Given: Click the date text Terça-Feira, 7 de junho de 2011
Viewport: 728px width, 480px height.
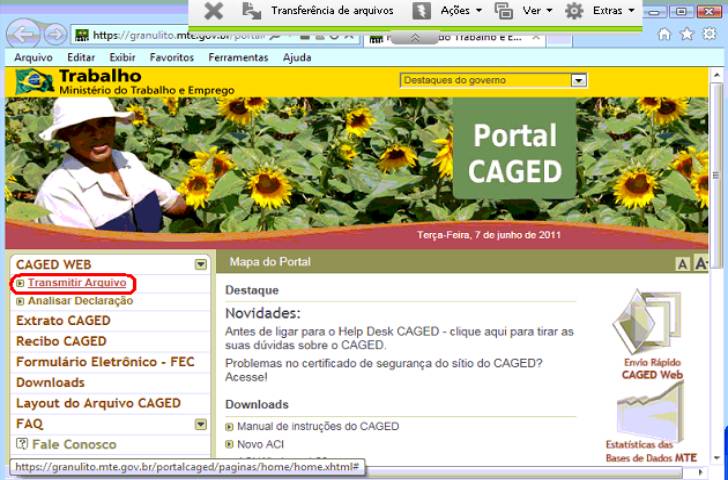Looking at the screenshot, I should click(489, 235).
